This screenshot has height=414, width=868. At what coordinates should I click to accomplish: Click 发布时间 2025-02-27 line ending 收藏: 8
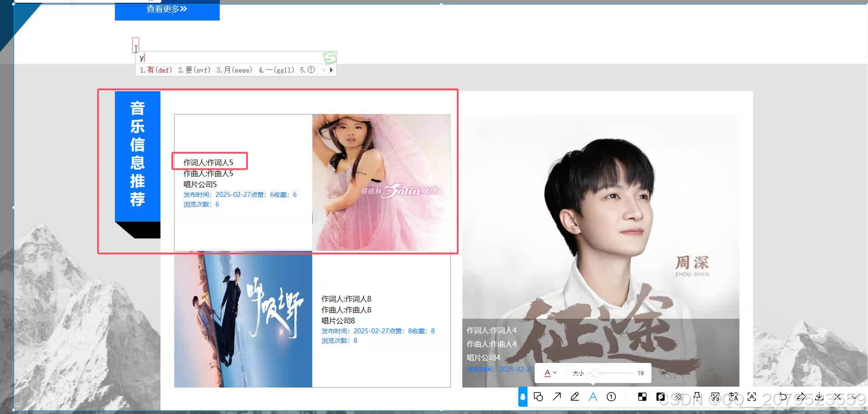coord(378,331)
